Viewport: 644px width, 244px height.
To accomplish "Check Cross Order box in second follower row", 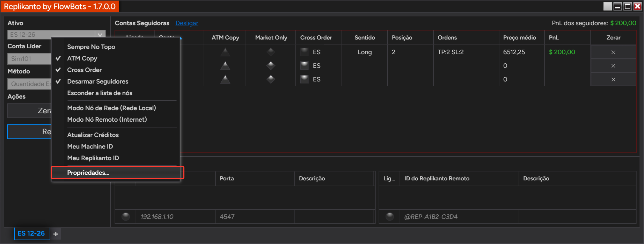I will coord(305,66).
